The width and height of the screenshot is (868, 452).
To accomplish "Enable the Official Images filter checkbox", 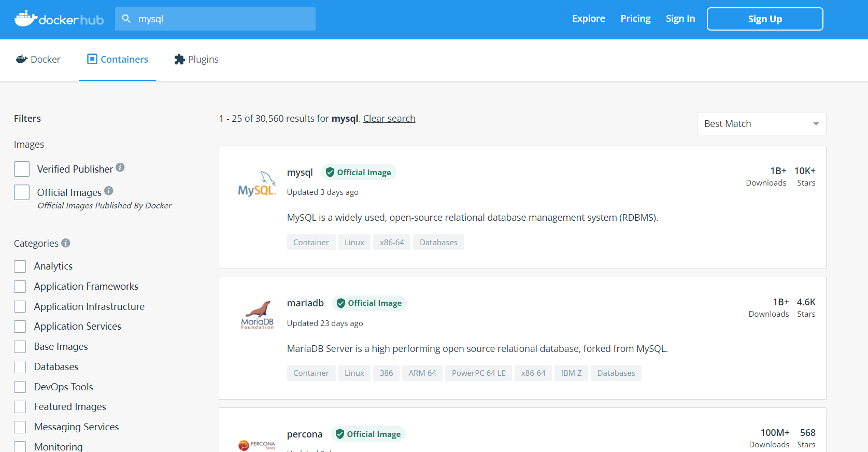I will point(22,192).
